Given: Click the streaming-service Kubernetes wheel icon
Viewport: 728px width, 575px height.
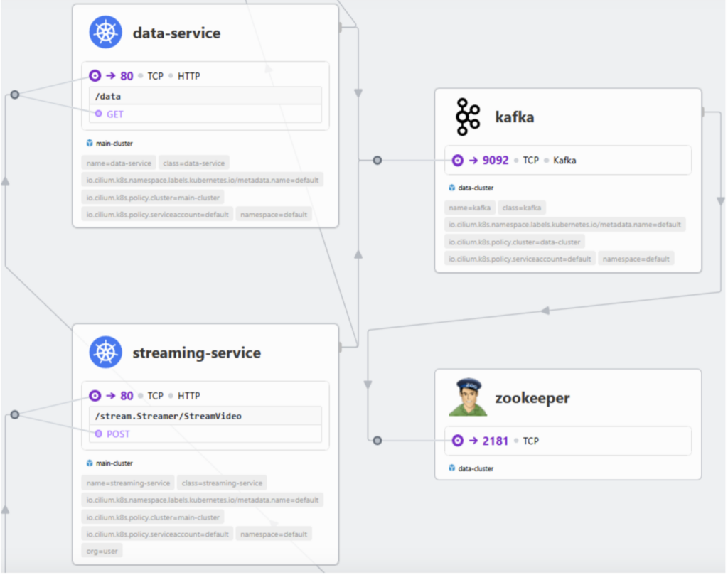Looking at the screenshot, I should [106, 353].
